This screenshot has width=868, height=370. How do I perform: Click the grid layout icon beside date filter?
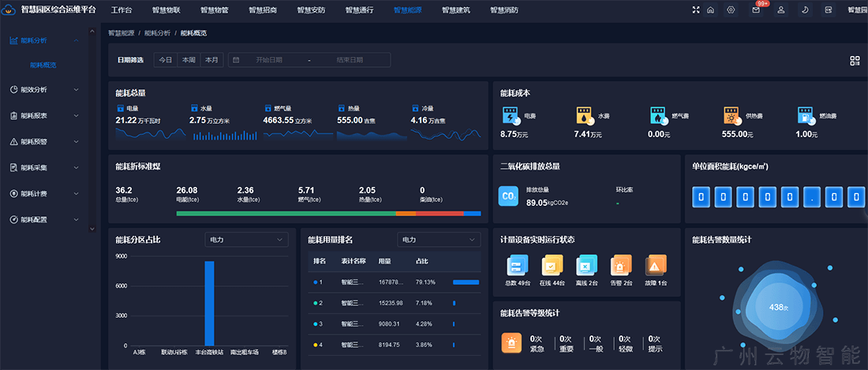coord(855,61)
